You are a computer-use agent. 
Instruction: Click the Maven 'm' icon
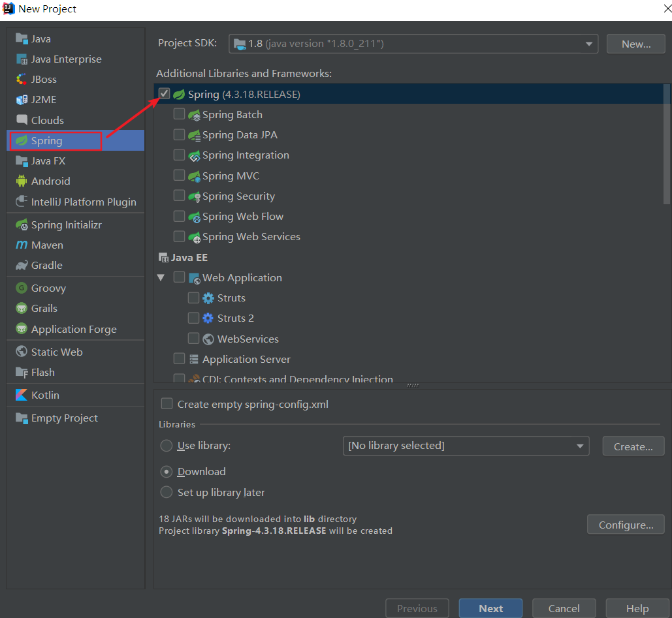coord(22,245)
